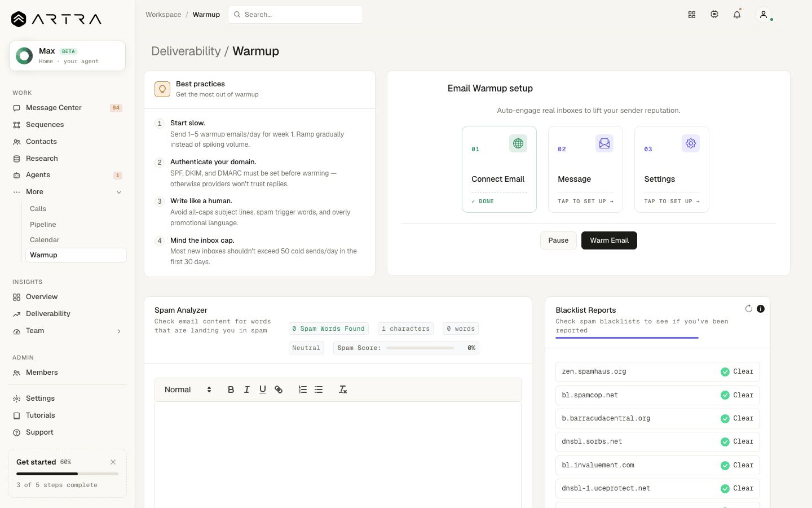Open Contacts page

68,142
